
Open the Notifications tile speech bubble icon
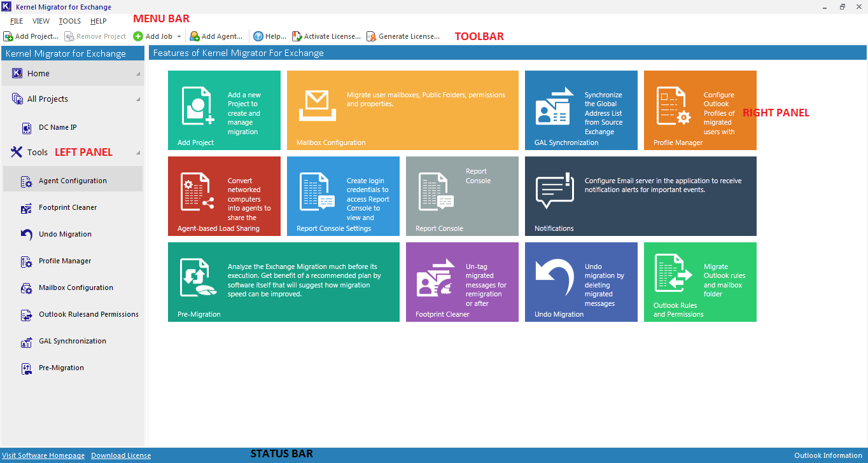pyautogui.click(x=554, y=191)
